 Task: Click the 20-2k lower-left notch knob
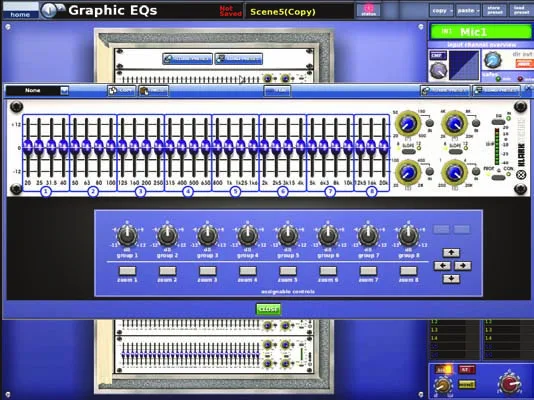tap(407, 172)
